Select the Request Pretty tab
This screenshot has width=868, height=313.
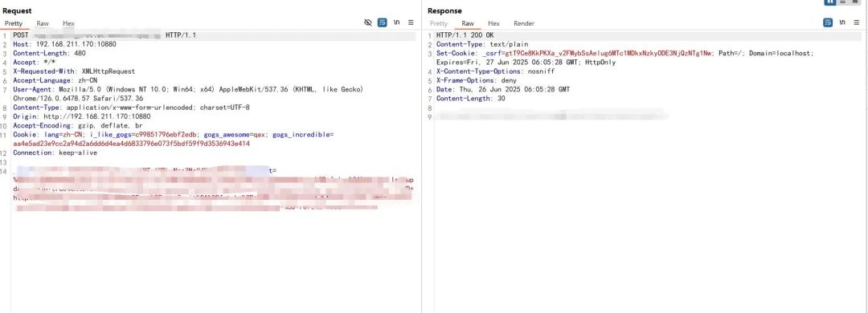(14, 23)
